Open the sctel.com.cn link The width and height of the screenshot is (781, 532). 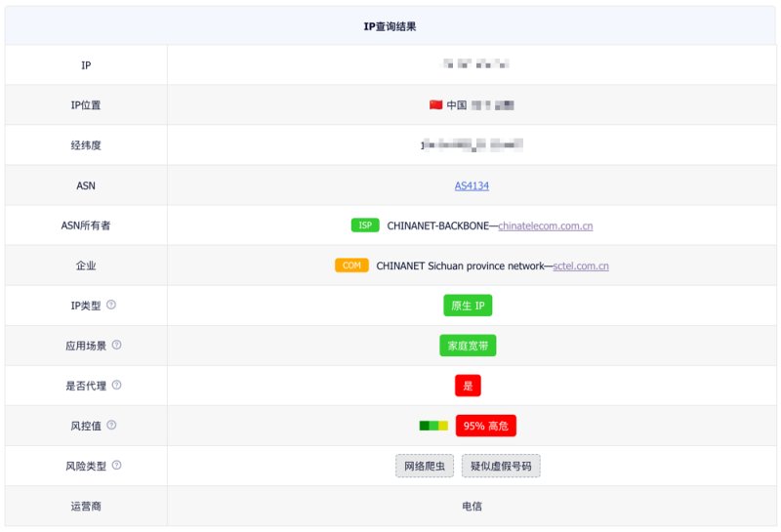[581, 266]
